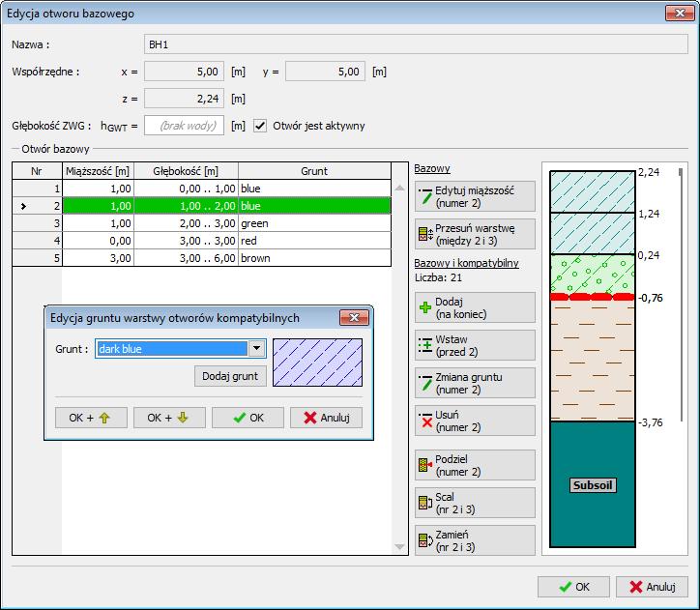Click the up arrow on OK + button
Image resolution: width=700 pixels, height=610 pixels.
[x=104, y=418]
